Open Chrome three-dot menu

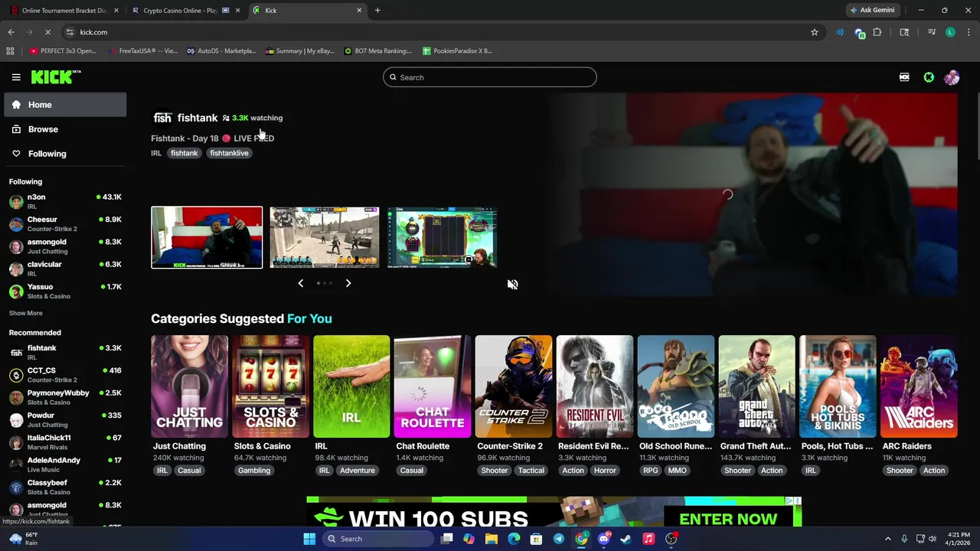[969, 32]
